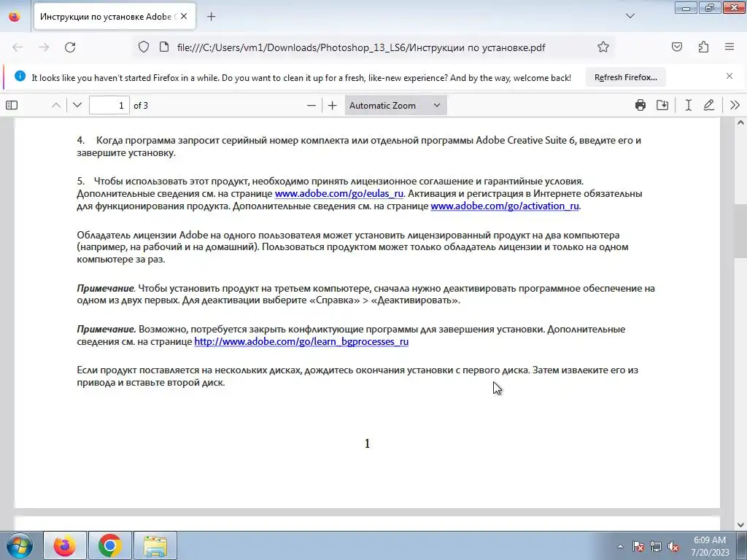
Task: Click the muted volume tray icon
Action: tap(673, 546)
